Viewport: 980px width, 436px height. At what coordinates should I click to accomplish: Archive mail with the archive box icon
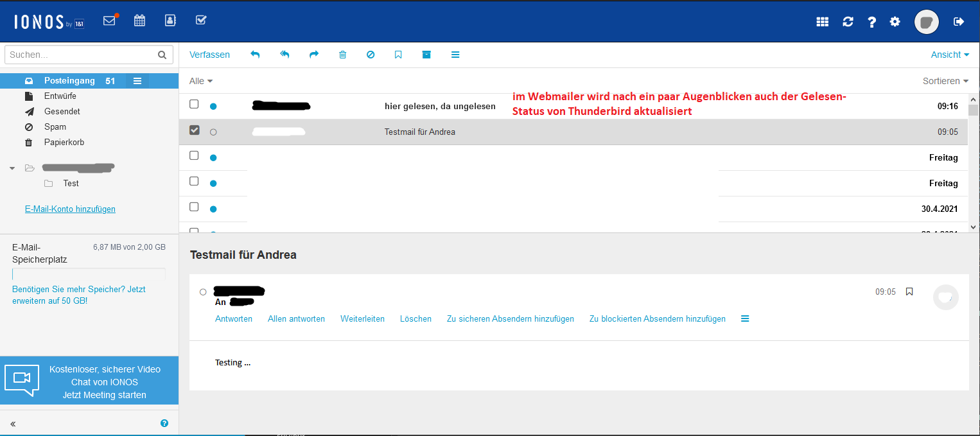(426, 55)
